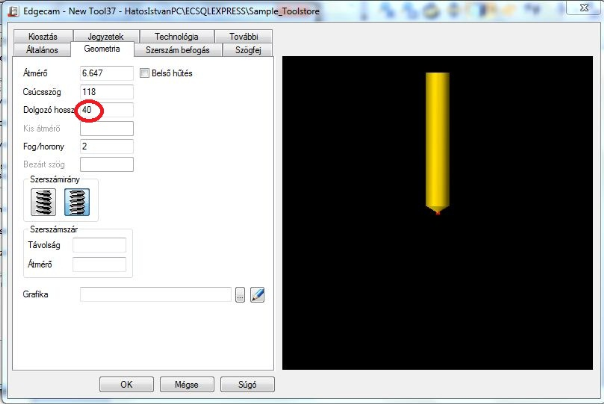Open help with the Súgó button
Image resolution: width=605 pixels, height=405 pixels.
(x=247, y=385)
